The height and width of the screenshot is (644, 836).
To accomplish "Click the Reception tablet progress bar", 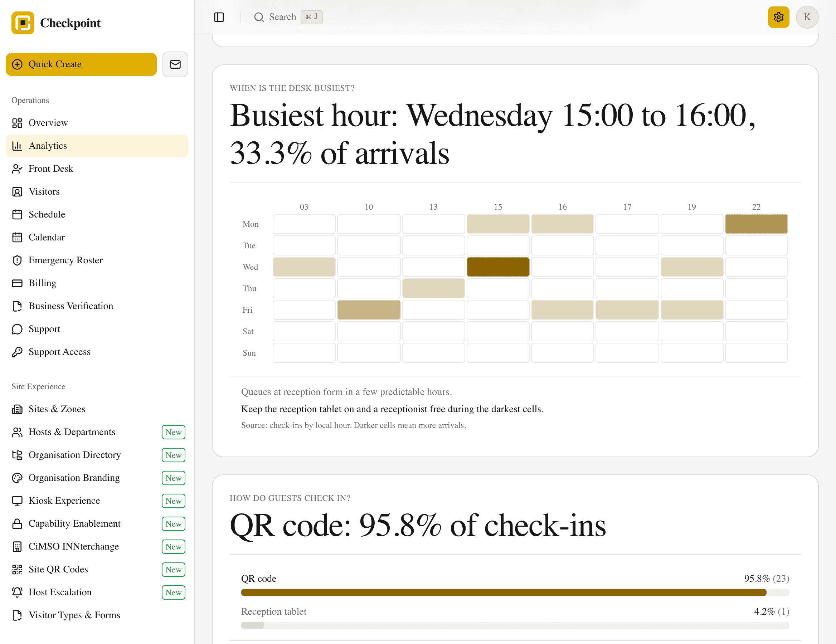I will [515, 625].
